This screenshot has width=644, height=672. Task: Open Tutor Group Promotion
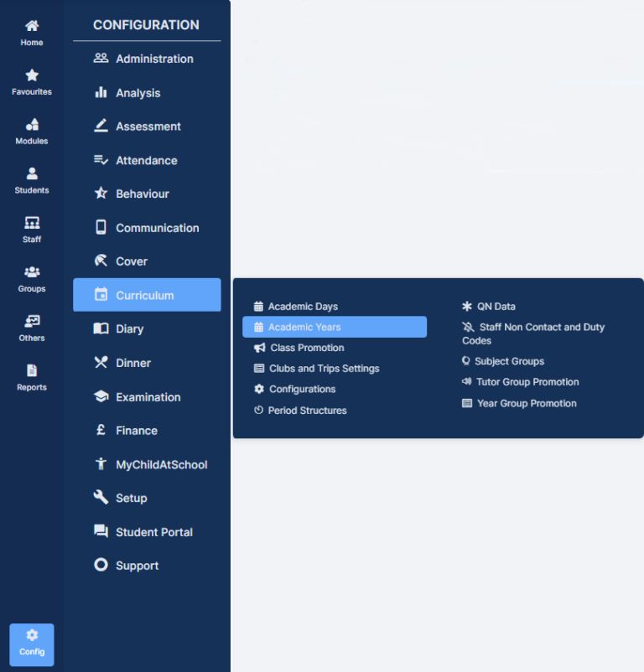pos(521,382)
